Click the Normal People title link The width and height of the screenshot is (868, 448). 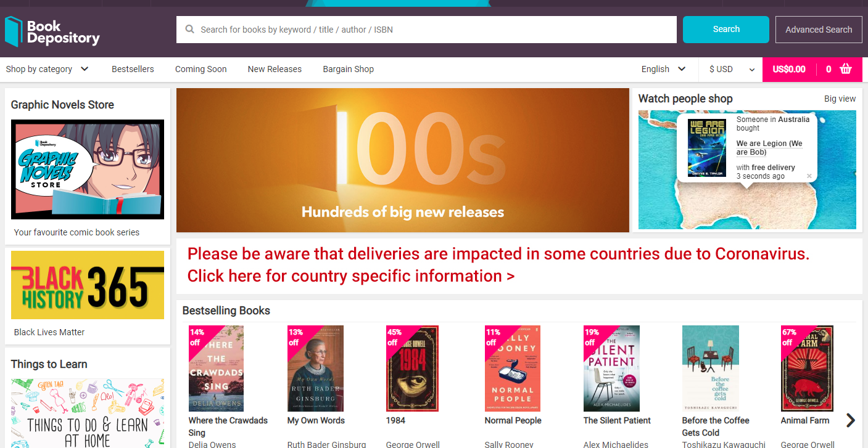(513, 420)
